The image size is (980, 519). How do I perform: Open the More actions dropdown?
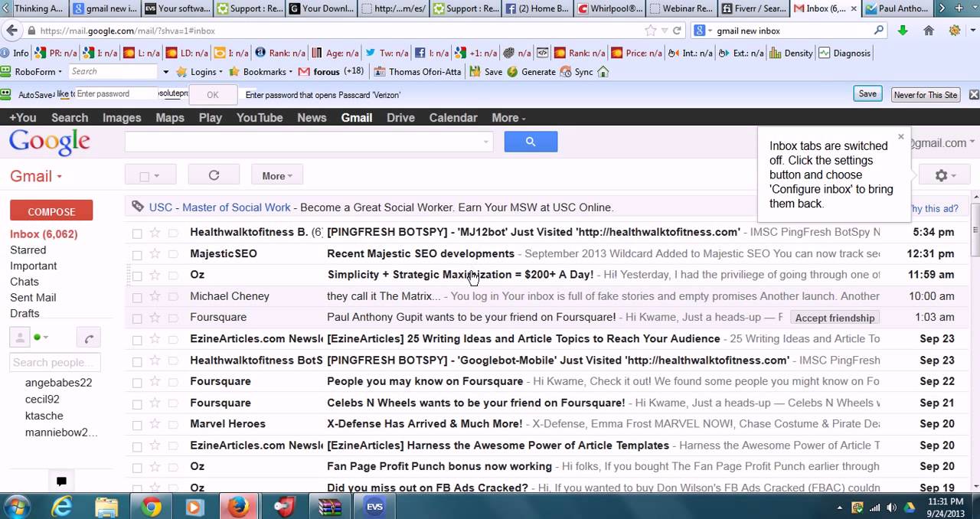point(277,175)
